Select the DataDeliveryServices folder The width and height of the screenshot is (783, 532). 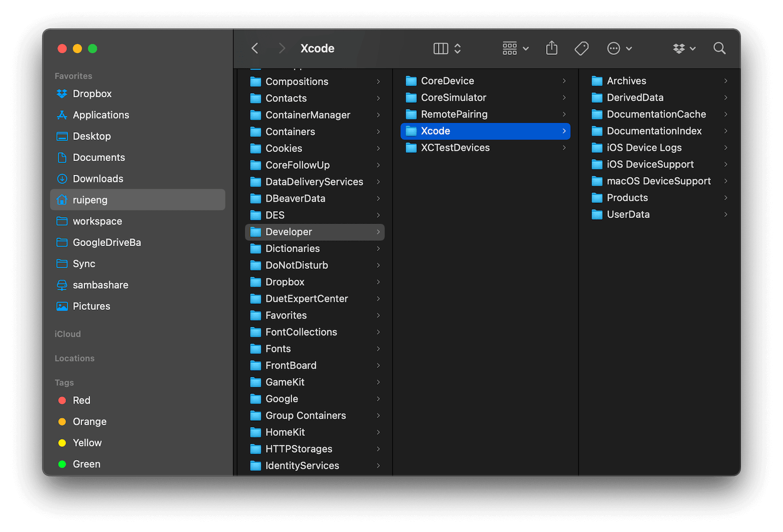point(315,182)
